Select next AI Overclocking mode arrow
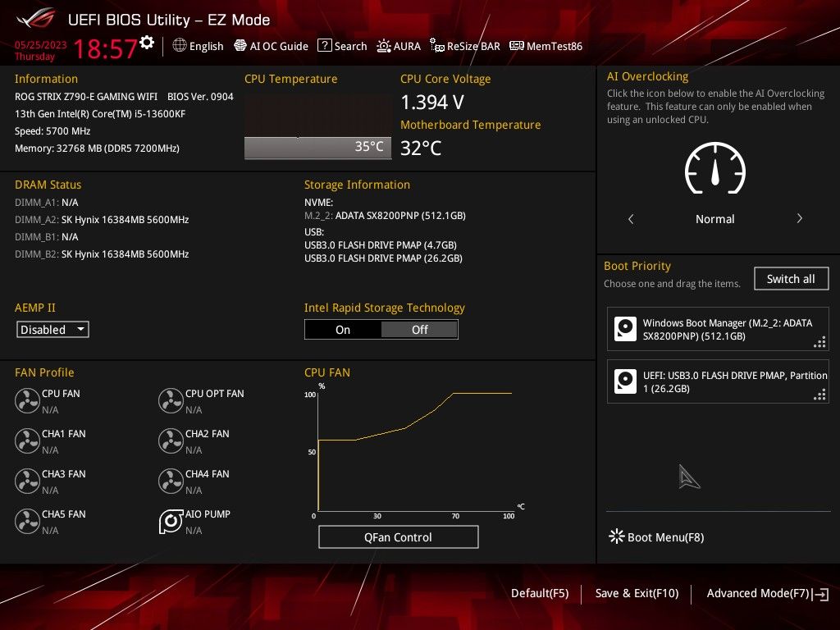 (799, 218)
